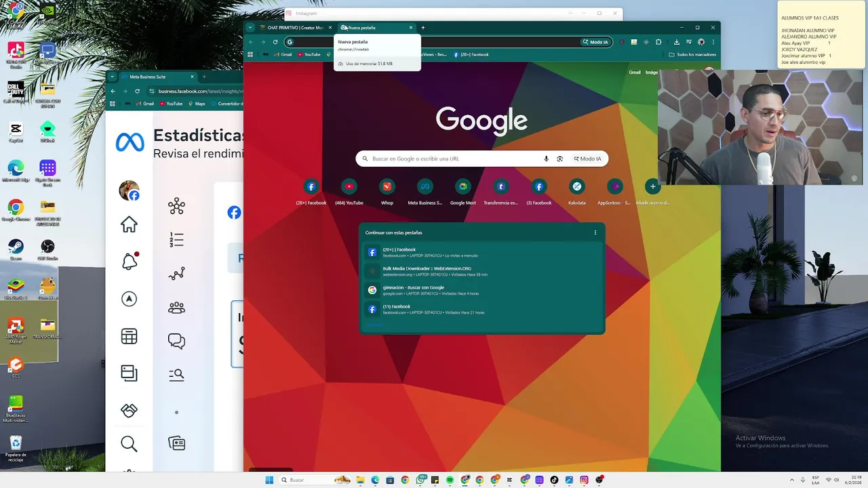Open the compass icon in Meta sidebar
Image resolution: width=868 pixels, height=488 pixels.
[129, 299]
